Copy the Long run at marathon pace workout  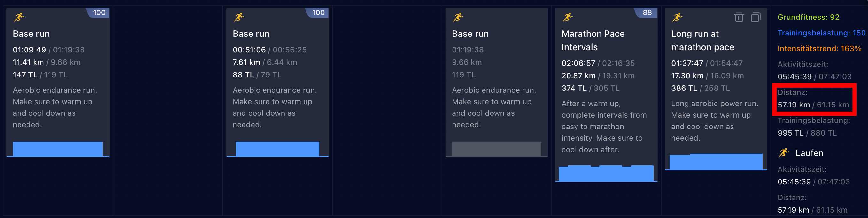click(756, 17)
